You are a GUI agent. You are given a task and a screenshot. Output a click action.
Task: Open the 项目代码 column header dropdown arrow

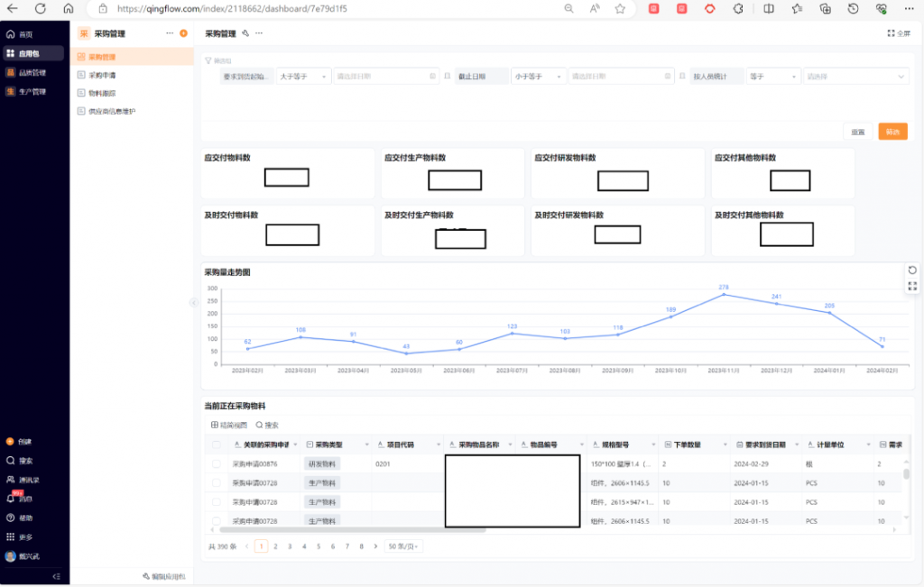pyautogui.click(x=439, y=445)
